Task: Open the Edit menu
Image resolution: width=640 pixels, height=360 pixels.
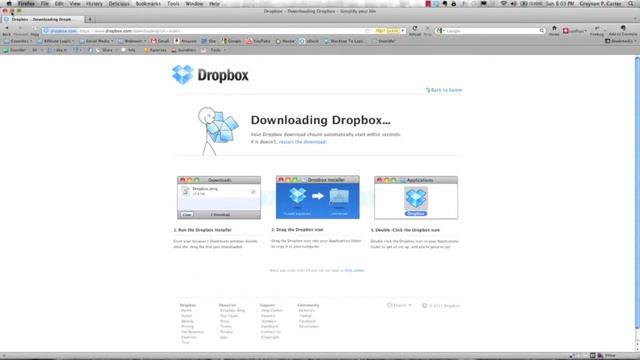Action: [x=59, y=4]
